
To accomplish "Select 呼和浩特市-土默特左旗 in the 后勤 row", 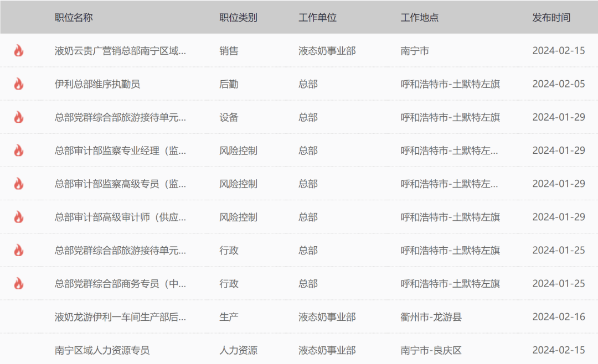I will coord(450,84).
